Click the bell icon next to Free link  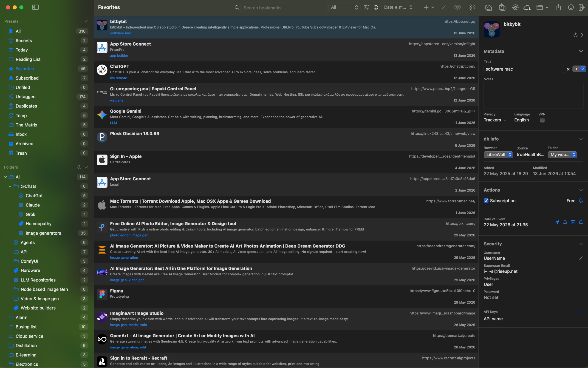click(581, 201)
